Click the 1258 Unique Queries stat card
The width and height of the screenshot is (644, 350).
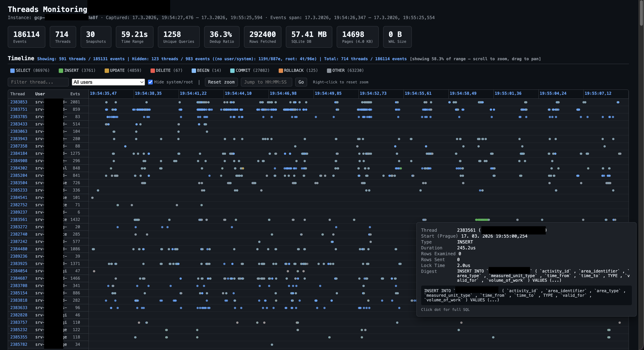tap(179, 37)
